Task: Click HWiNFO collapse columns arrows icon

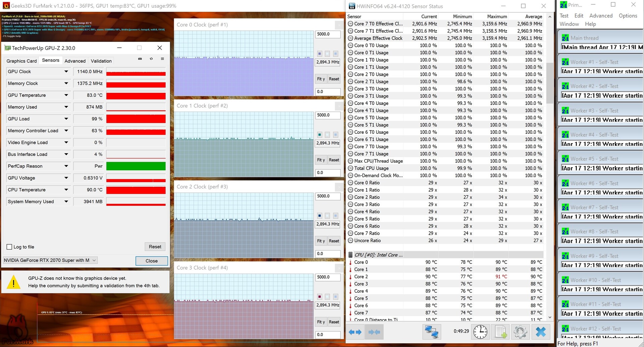Action: coord(374,332)
